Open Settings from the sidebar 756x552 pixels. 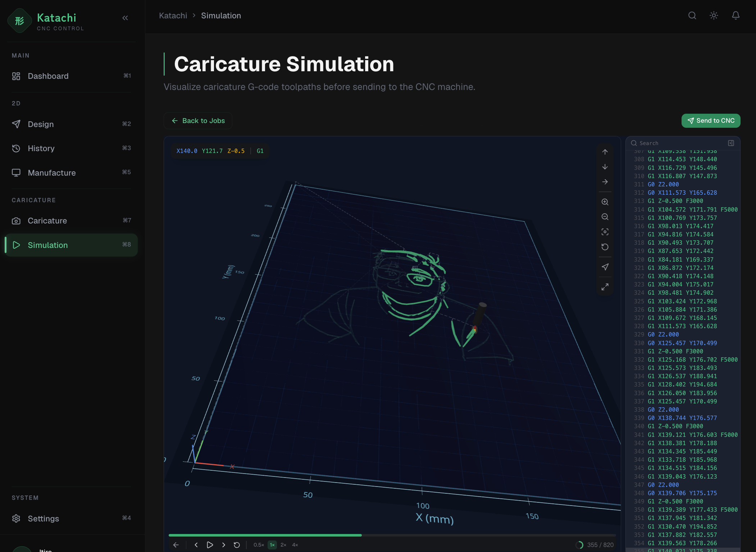pyautogui.click(x=71, y=519)
